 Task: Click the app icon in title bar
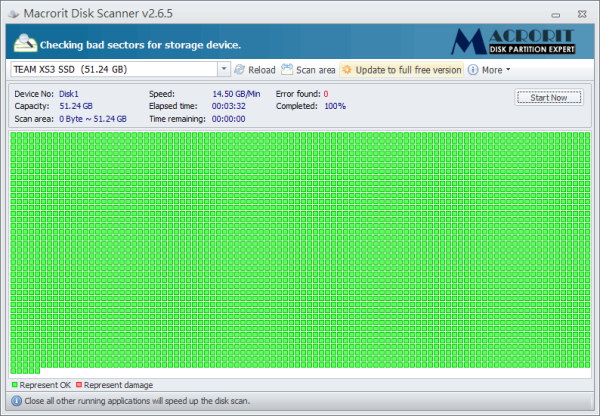pos(14,14)
